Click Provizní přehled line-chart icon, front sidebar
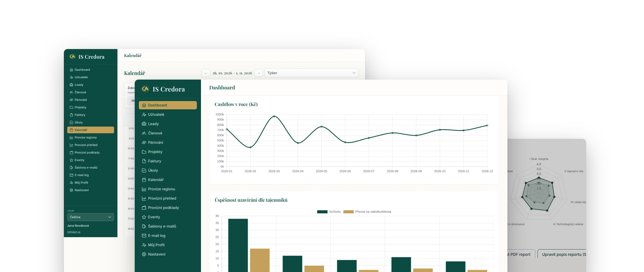644x272 pixels. pyautogui.click(x=144, y=198)
